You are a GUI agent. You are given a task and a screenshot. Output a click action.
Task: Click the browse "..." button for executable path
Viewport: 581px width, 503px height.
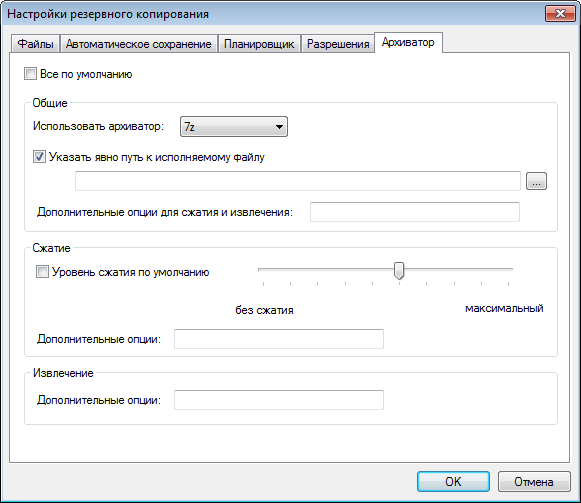point(536,181)
